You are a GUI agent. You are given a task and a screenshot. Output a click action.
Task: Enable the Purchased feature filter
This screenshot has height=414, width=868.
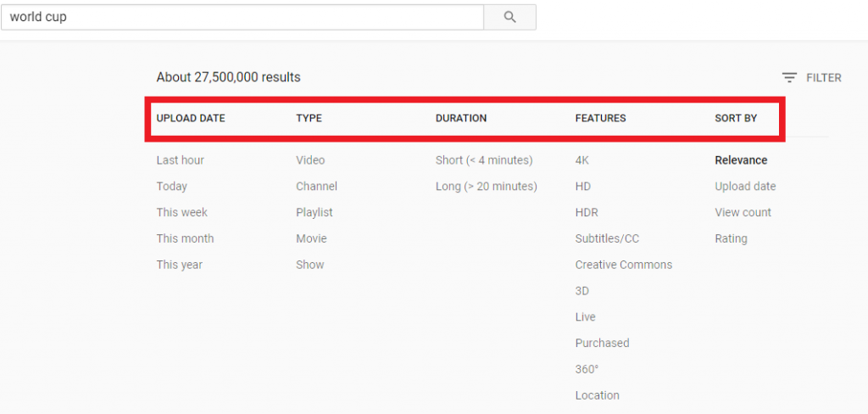pyautogui.click(x=603, y=343)
